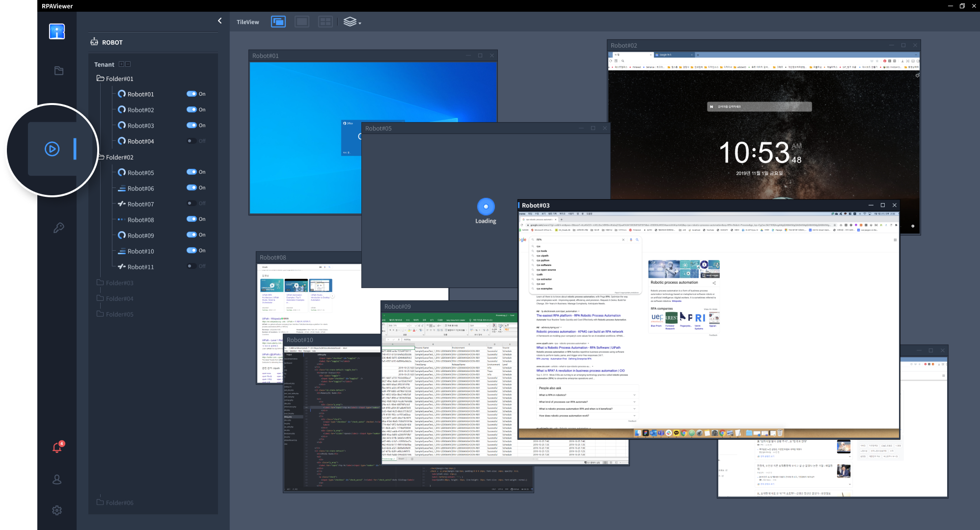The height and width of the screenshot is (530, 980).
Task: Open settings gear in sidebar
Action: pos(57,510)
